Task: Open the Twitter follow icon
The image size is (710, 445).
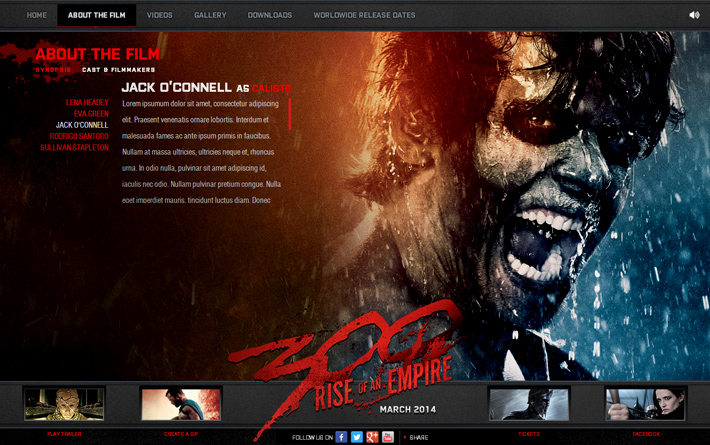Action: [357, 437]
